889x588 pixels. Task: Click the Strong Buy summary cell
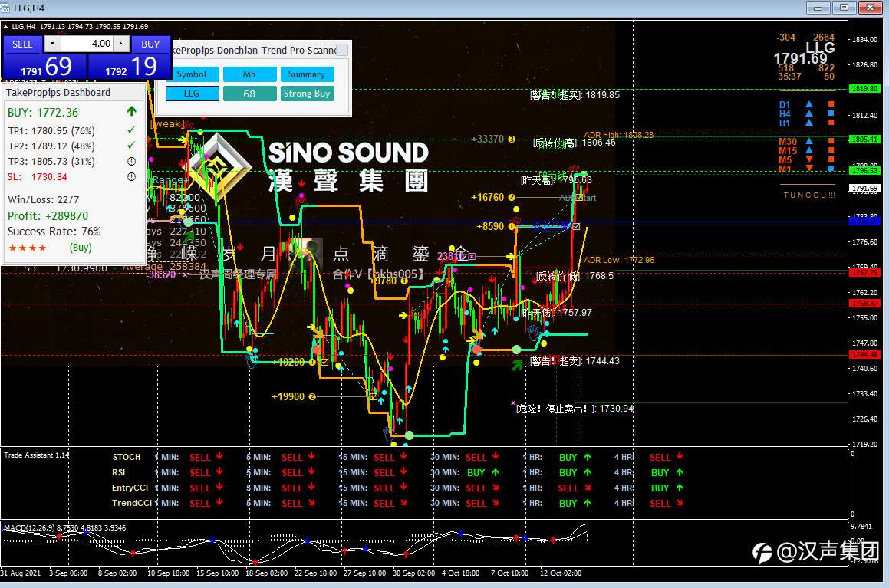click(307, 94)
